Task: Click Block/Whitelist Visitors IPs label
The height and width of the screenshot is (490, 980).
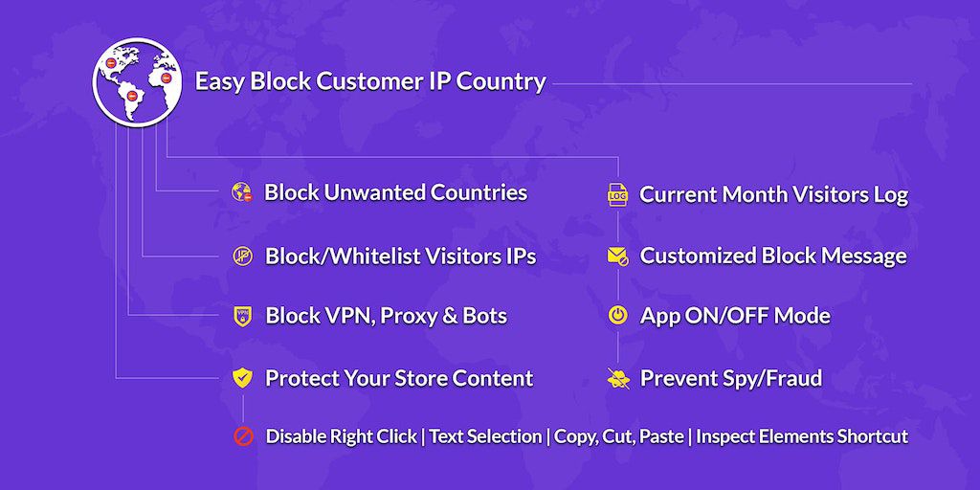Action: (400, 256)
